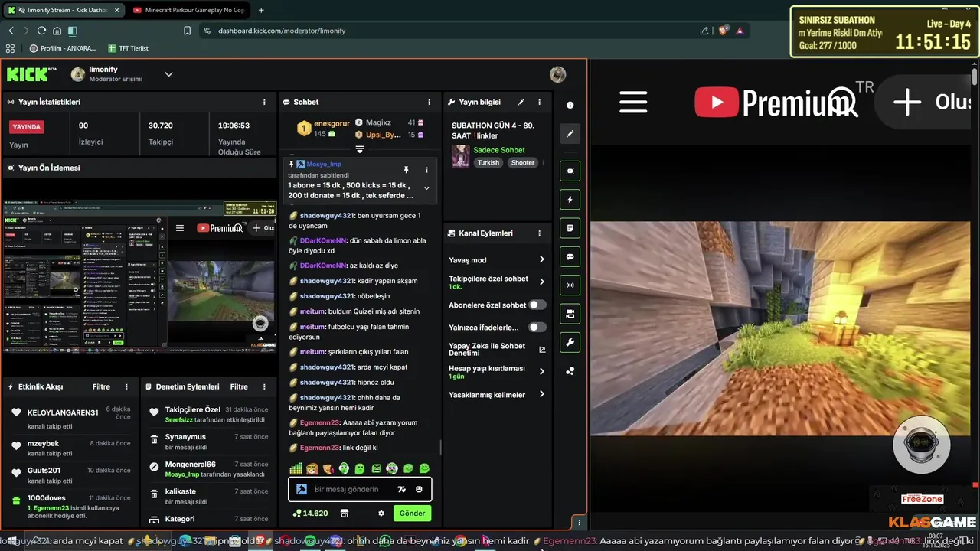Click the browser address bar URL
This screenshot has height=551, width=980.
click(x=282, y=31)
